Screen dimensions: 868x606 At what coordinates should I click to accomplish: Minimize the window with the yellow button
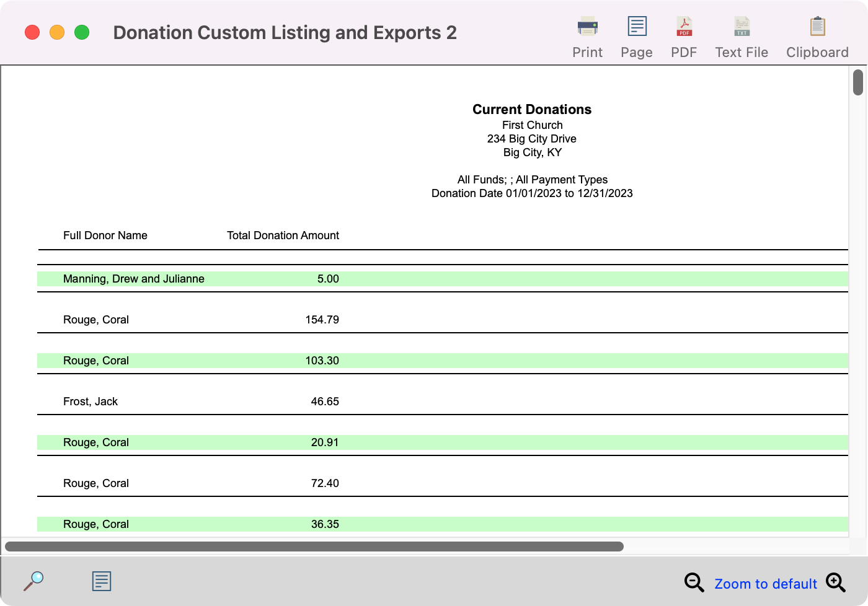(57, 32)
